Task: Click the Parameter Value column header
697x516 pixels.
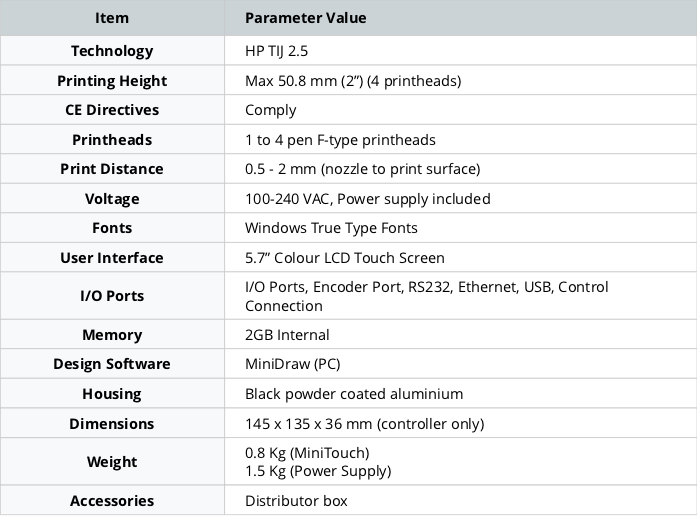Action: point(306,18)
